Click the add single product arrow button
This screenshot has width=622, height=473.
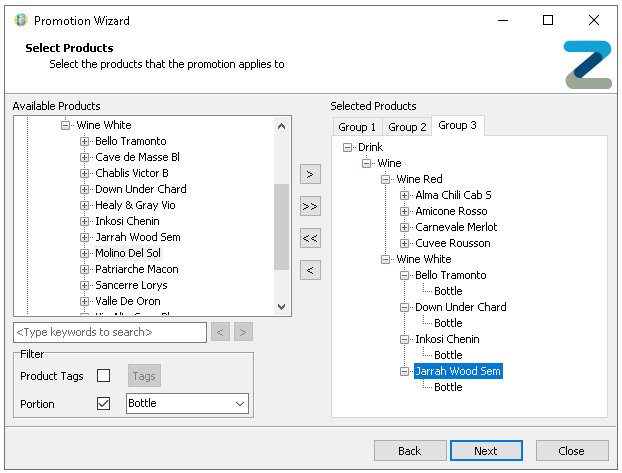pos(310,174)
